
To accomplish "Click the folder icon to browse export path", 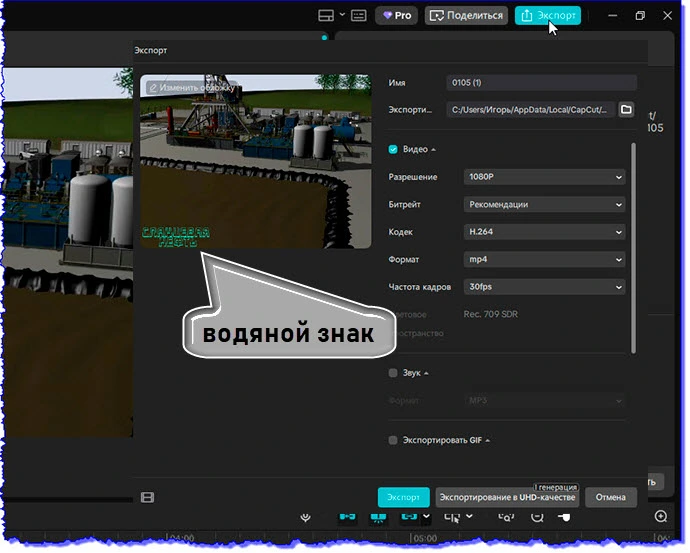I will 626,109.
